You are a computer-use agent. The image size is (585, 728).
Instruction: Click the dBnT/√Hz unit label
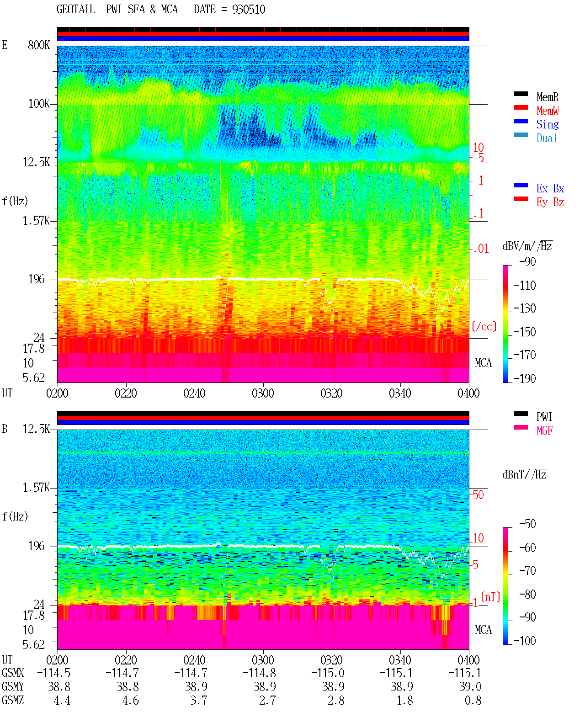pyautogui.click(x=525, y=474)
